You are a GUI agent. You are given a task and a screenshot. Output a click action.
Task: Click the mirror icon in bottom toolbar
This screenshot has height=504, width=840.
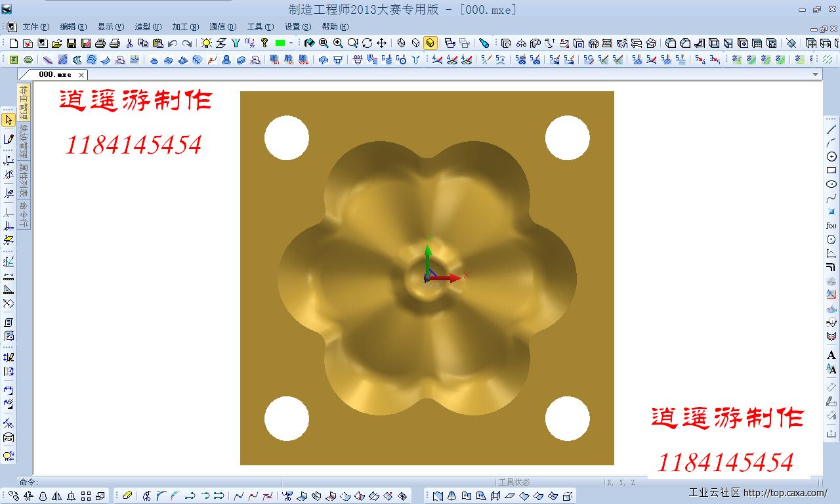pos(57,495)
